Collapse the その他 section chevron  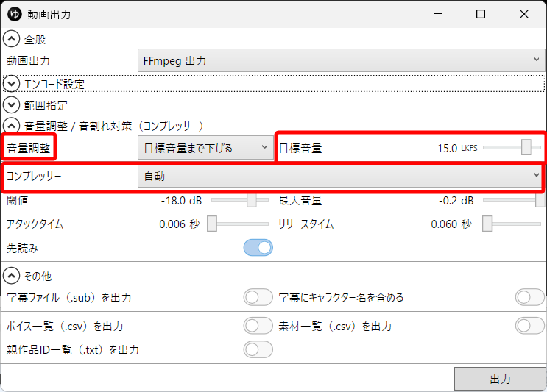[x=13, y=276]
